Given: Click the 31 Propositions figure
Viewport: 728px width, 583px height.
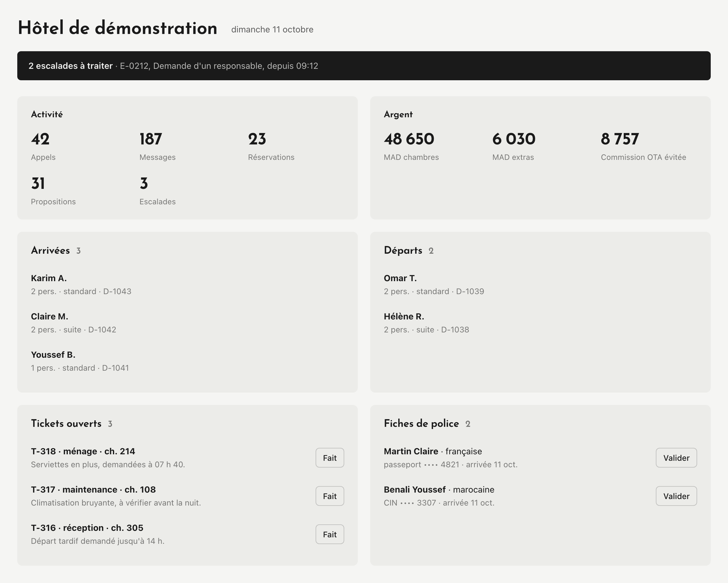Looking at the screenshot, I should point(38,184).
